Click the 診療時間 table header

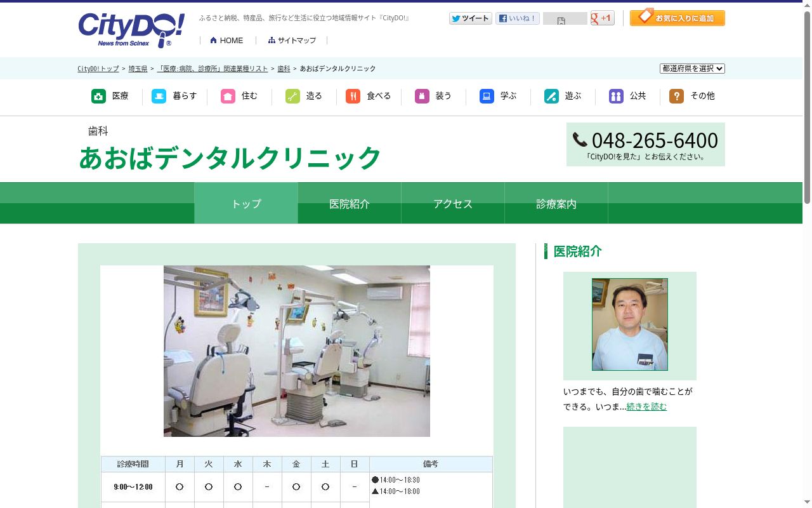click(133, 464)
